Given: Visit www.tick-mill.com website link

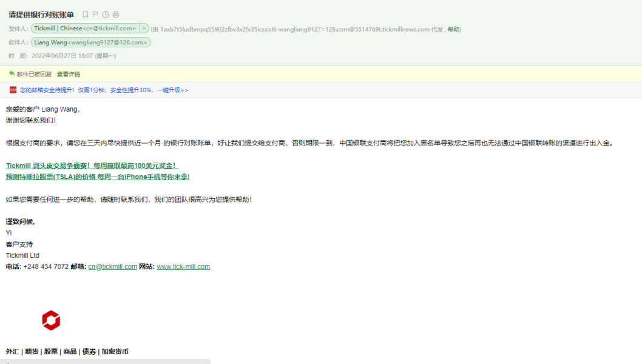Looking at the screenshot, I should click(x=183, y=266).
